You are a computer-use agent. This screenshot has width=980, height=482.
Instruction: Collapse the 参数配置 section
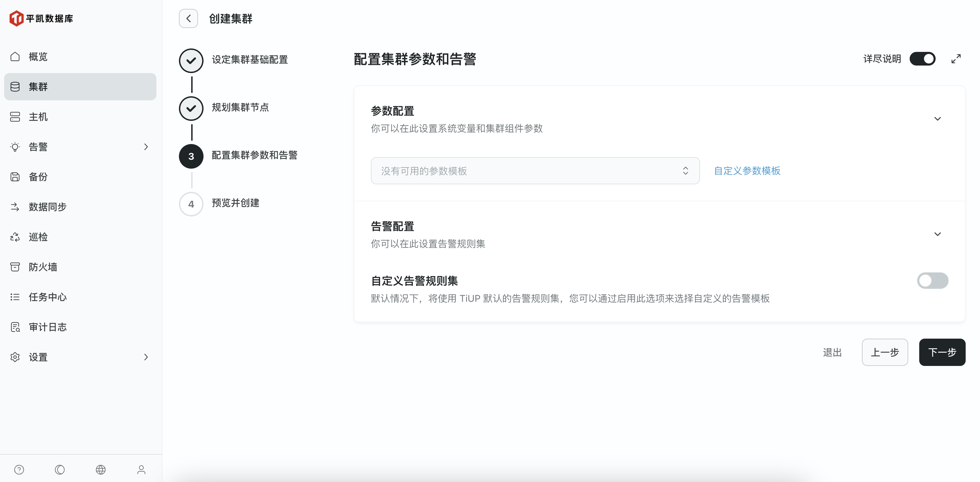(x=937, y=119)
